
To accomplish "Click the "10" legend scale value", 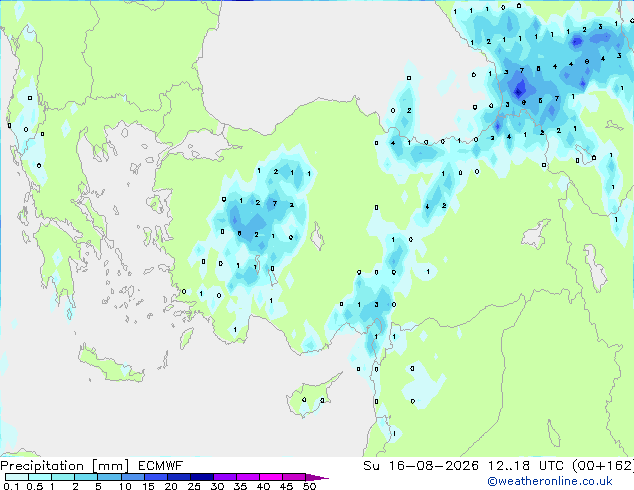I will pos(125,486).
